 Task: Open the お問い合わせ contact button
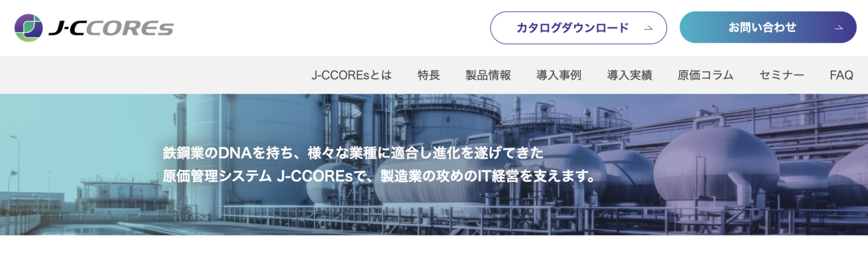(x=768, y=28)
